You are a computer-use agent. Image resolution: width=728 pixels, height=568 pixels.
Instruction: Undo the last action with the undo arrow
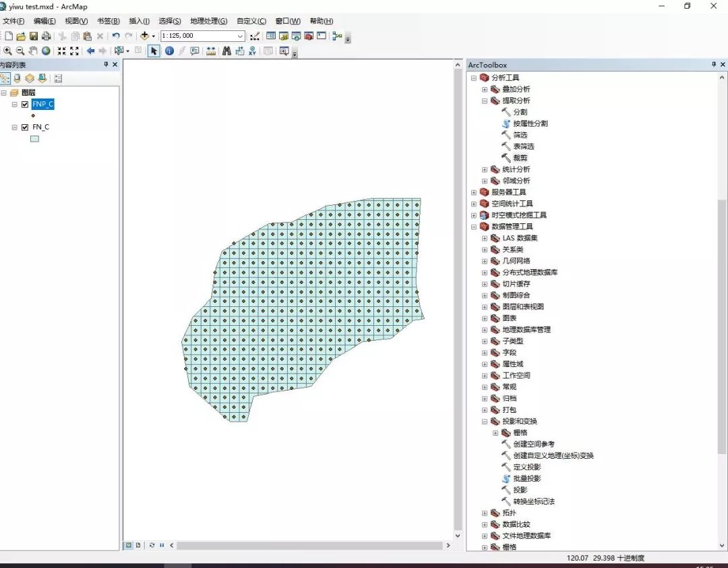coord(116,36)
